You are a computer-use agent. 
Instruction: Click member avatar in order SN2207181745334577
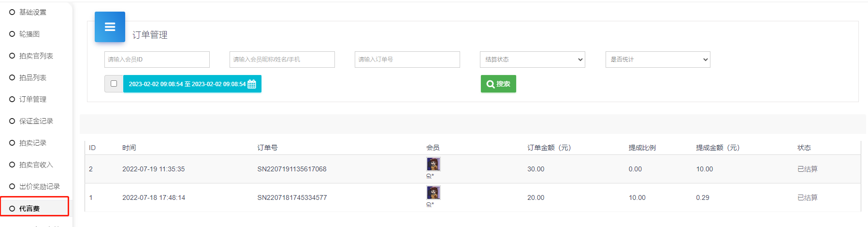pos(433,193)
